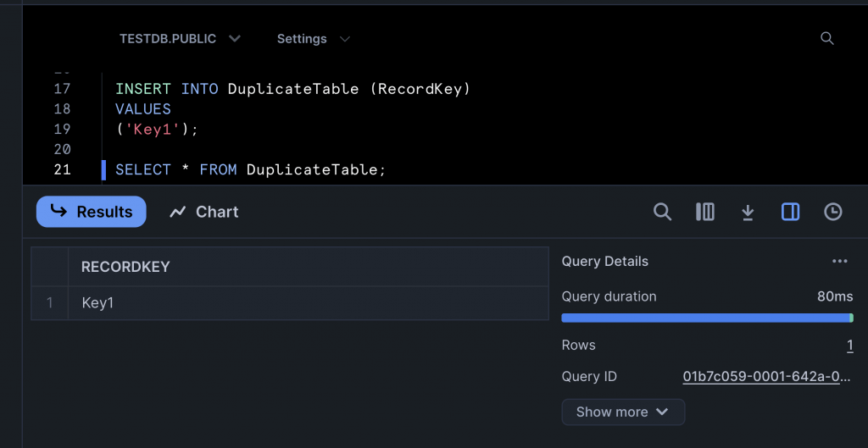Place cursor on the SELECT statement line

[250, 169]
